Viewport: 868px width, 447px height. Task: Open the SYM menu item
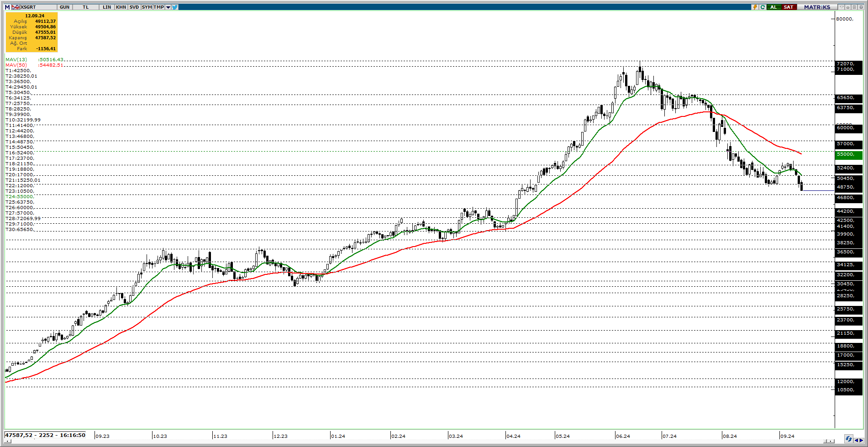click(x=147, y=7)
